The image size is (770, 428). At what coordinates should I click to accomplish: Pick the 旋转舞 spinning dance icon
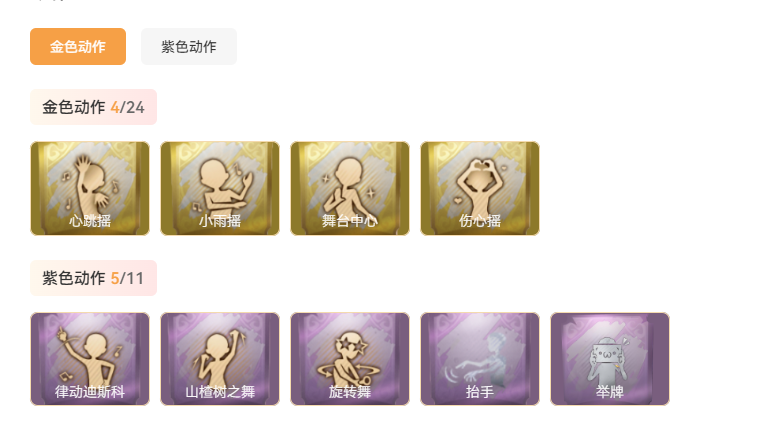pyautogui.click(x=350, y=359)
